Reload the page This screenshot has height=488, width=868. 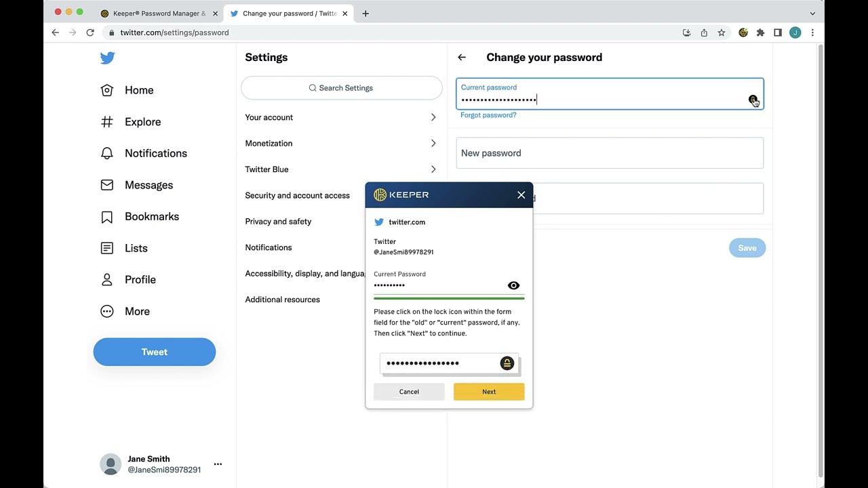(x=90, y=33)
